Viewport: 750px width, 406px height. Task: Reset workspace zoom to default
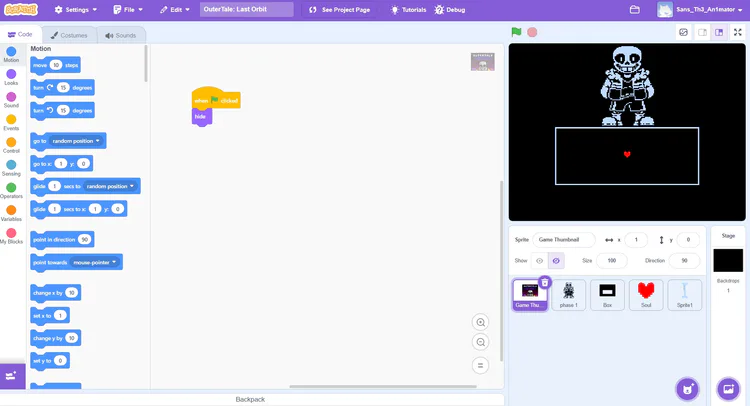coord(481,366)
